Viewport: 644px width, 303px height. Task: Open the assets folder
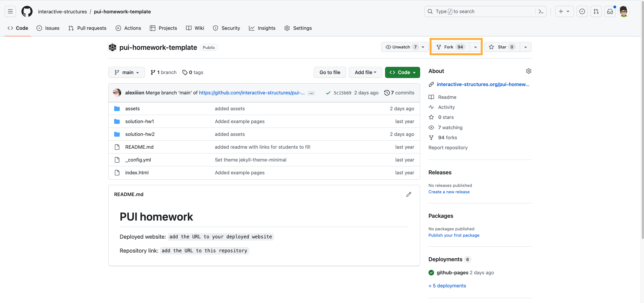click(x=133, y=109)
